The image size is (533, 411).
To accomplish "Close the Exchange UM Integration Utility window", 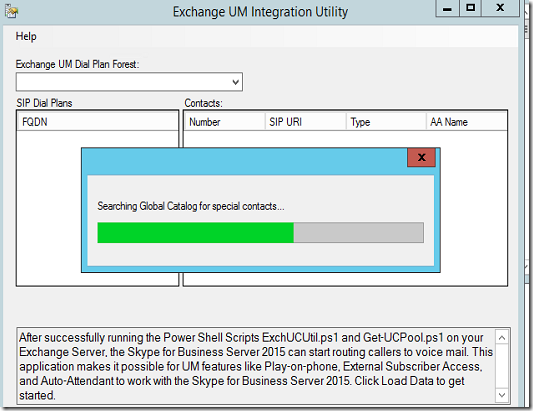I will click(500, 8).
